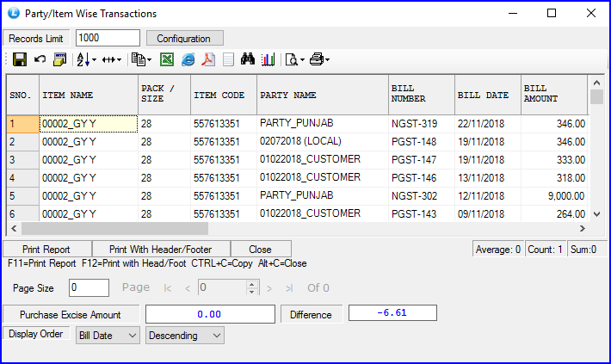Image resolution: width=611 pixels, height=364 pixels.
Task: Change the Descending sort order dropdown
Action: coord(185,335)
